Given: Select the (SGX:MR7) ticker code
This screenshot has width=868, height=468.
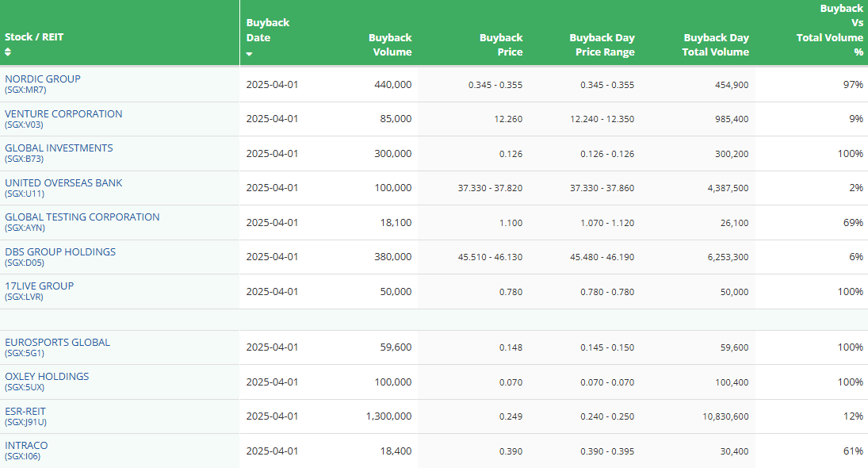Looking at the screenshot, I should click(x=25, y=90).
